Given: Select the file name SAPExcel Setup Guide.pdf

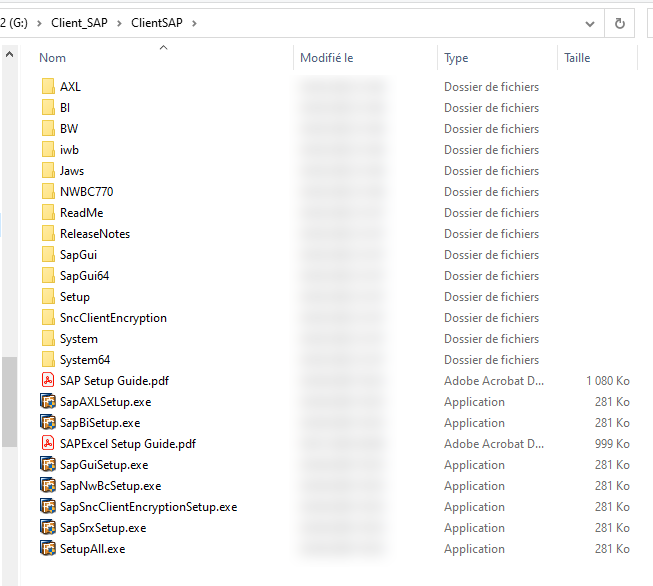Looking at the screenshot, I should tap(128, 444).
